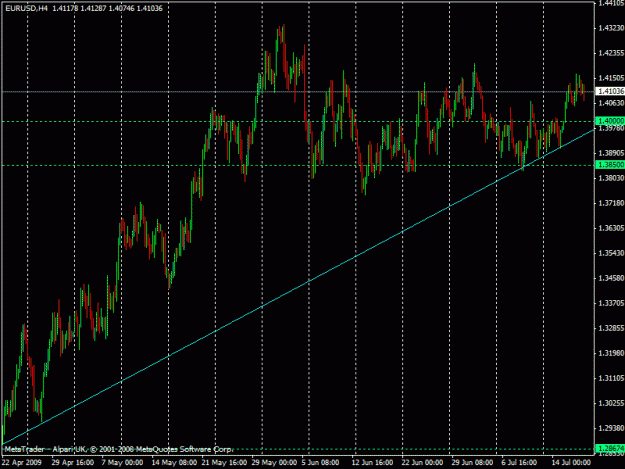Image resolution: width=625 pixels, height=469 pixels.
Task: Click the 1.38905 price axis label
Action: [x=611, y=153]
